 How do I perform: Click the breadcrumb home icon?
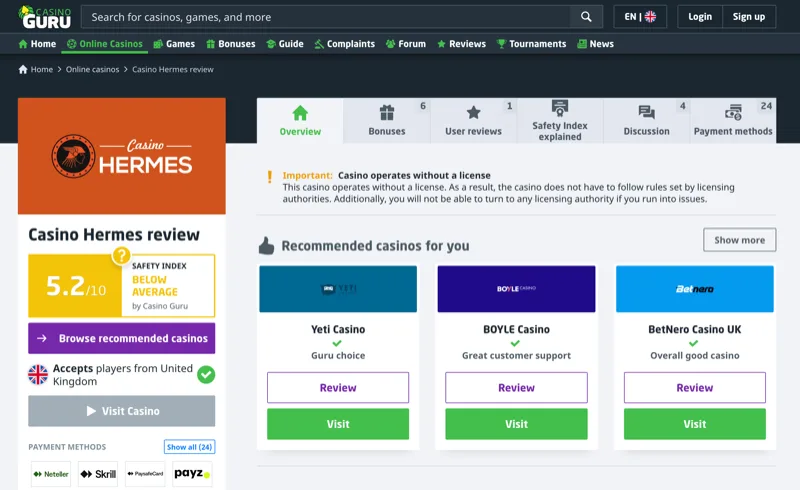pyautogui.click(x=23, y=69)
